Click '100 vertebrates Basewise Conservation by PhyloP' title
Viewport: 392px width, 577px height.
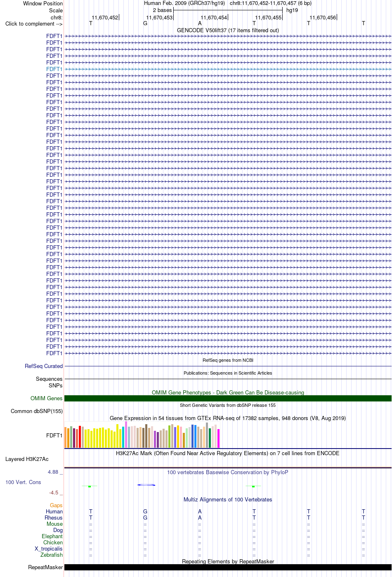pyautogui.click(x=228, y=472)
